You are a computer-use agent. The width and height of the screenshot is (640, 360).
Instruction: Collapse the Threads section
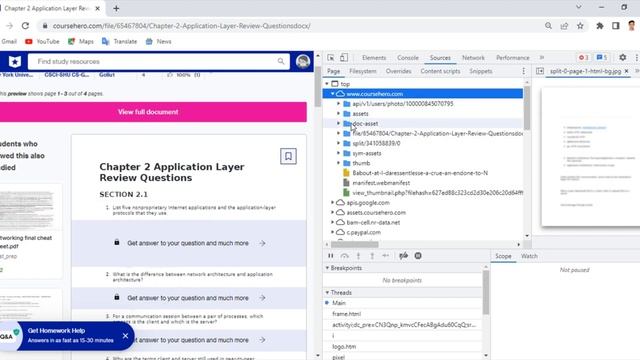[x=327, y=293]
